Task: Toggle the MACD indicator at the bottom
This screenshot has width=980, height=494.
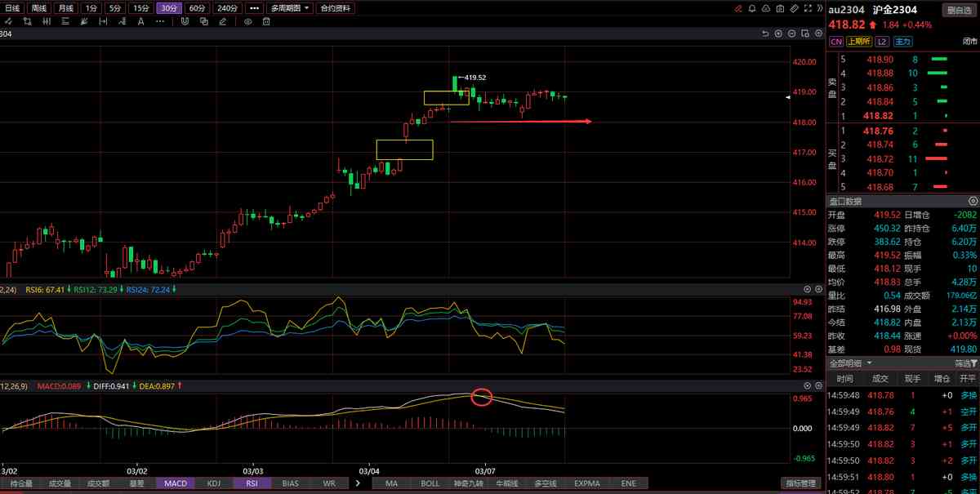Action: 176,483
